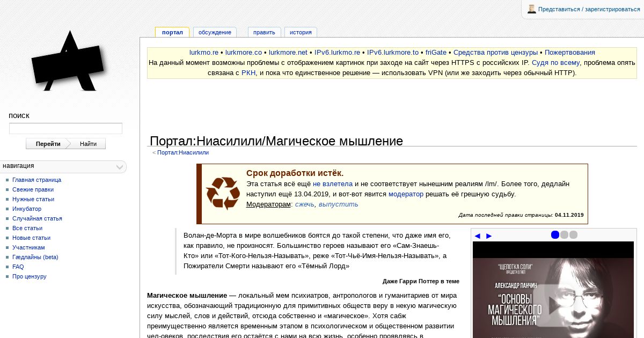Click the модератор link
Image resolution: width=644 pixels, height=338 pixels.
[x=406, y=194]
